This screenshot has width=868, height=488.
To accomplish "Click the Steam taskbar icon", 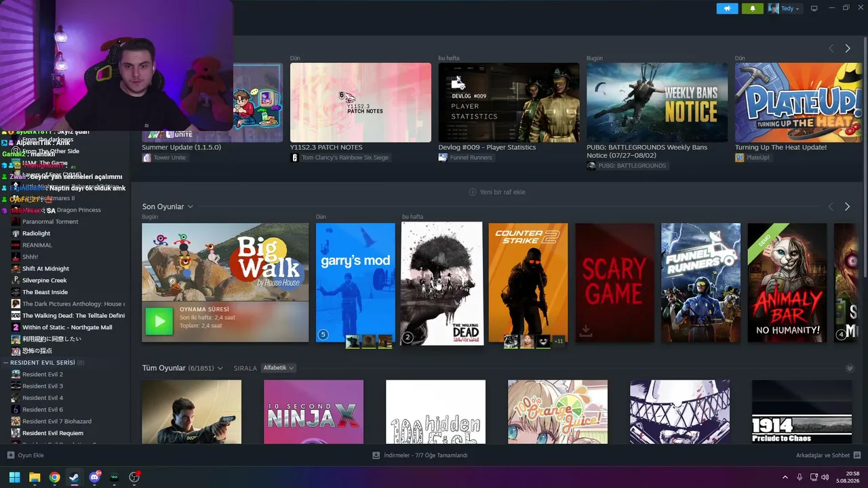I will click(x=74, y=477).
